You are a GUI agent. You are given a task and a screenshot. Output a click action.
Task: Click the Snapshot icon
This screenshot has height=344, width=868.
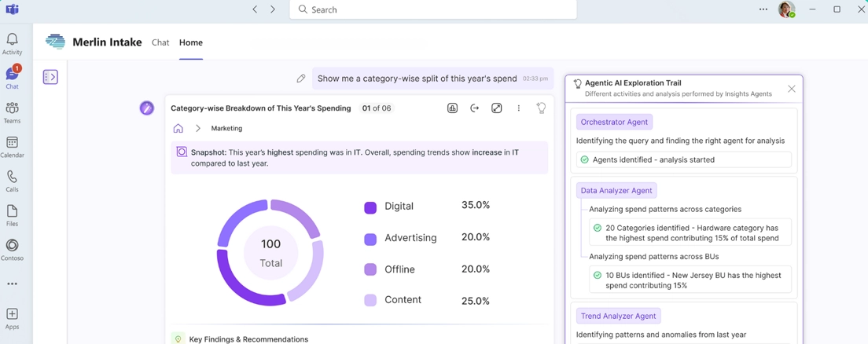tap(181, 152)
